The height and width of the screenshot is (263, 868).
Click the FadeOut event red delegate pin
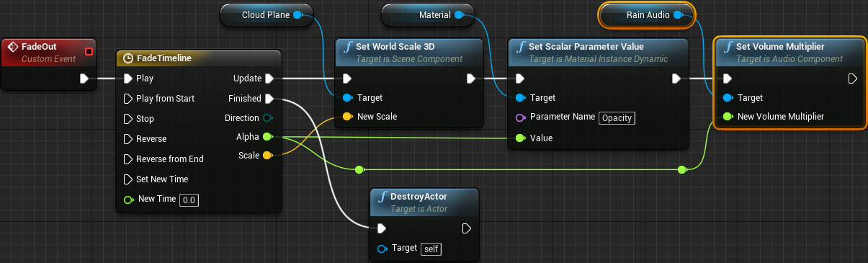tap(89, 51)
